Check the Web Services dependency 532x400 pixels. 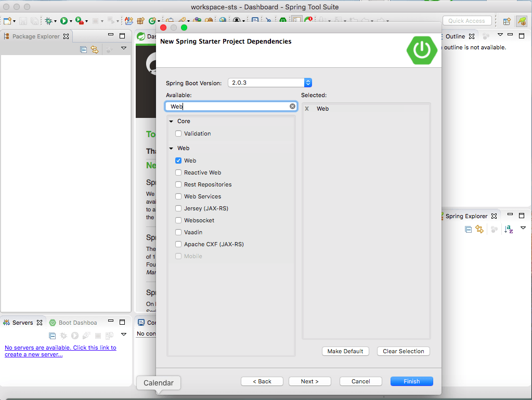pyautogui.click(x=178, y=196)
